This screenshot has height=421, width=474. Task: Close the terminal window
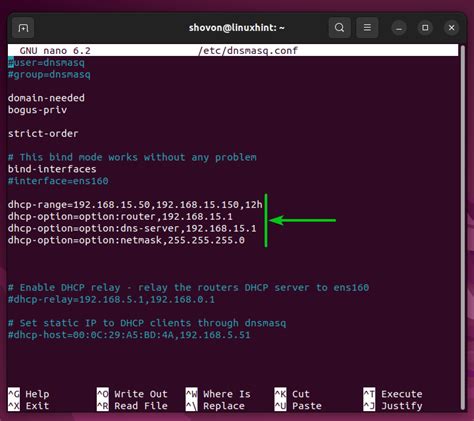(451, 28)
